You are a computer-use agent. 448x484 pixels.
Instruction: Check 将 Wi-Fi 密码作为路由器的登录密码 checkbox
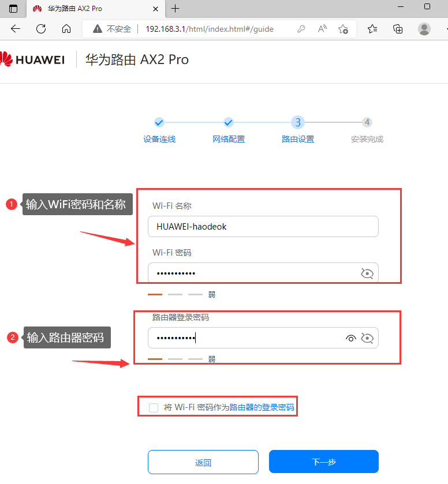click(154, 407)
